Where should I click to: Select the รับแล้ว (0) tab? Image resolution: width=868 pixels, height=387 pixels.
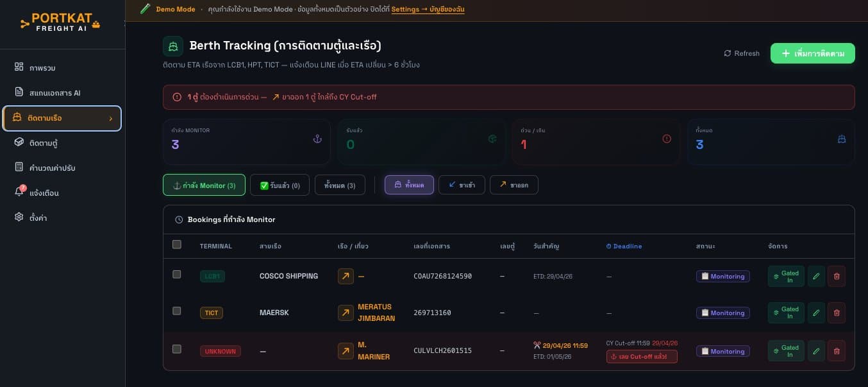(x=280, y=185)
